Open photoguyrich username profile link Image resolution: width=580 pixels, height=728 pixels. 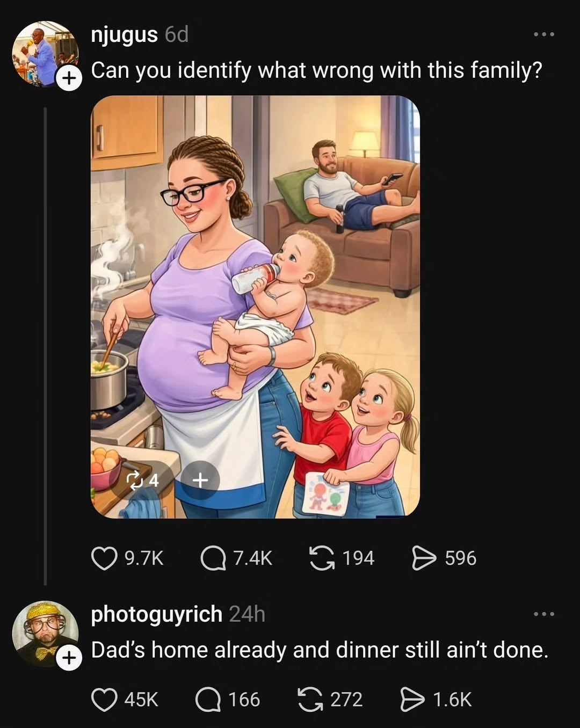tap(156, 614)
